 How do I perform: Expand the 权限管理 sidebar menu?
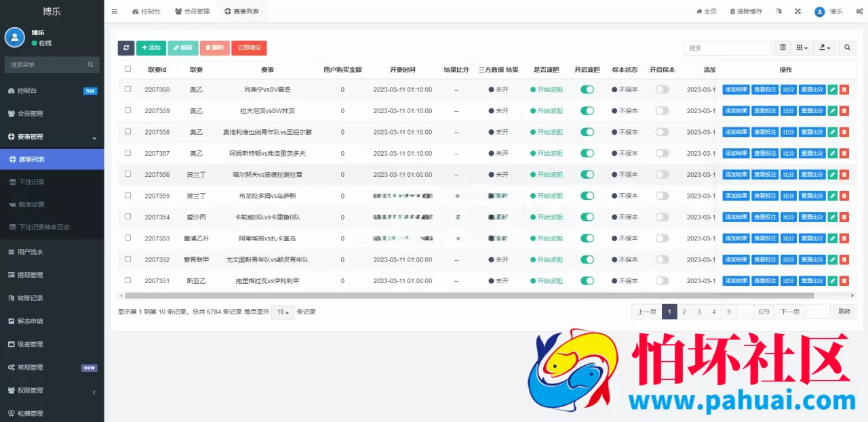tap(52, 390)
